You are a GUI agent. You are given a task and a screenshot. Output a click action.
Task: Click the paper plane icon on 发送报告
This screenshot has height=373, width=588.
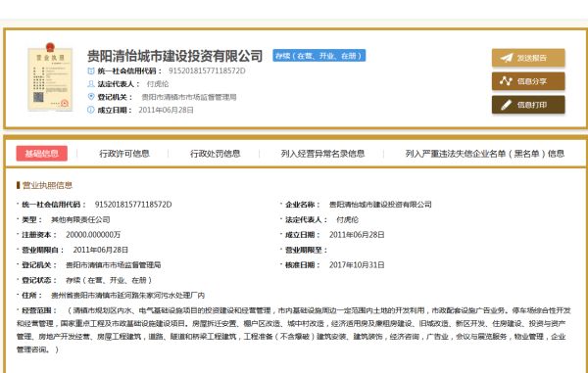coord(507,58)
